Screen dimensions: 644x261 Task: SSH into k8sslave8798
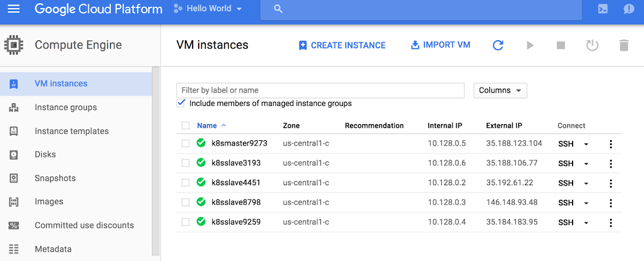(566, 203)
